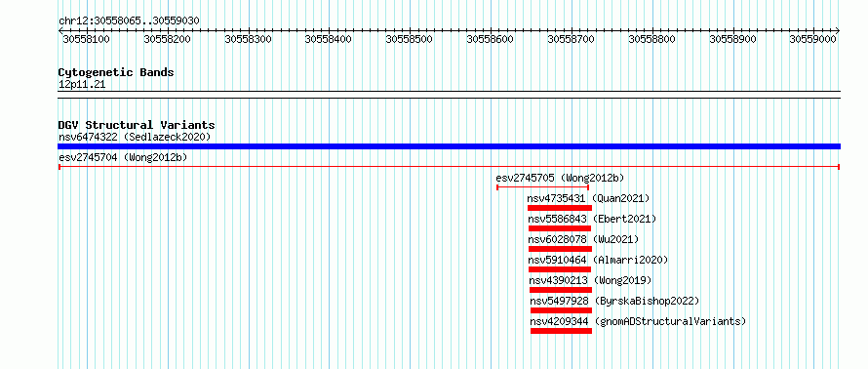The height and width of the screenshot is (369, 868).
Task: Open the nsv5586843 (Ebert2021) variant label
Action: pos(592,219)
